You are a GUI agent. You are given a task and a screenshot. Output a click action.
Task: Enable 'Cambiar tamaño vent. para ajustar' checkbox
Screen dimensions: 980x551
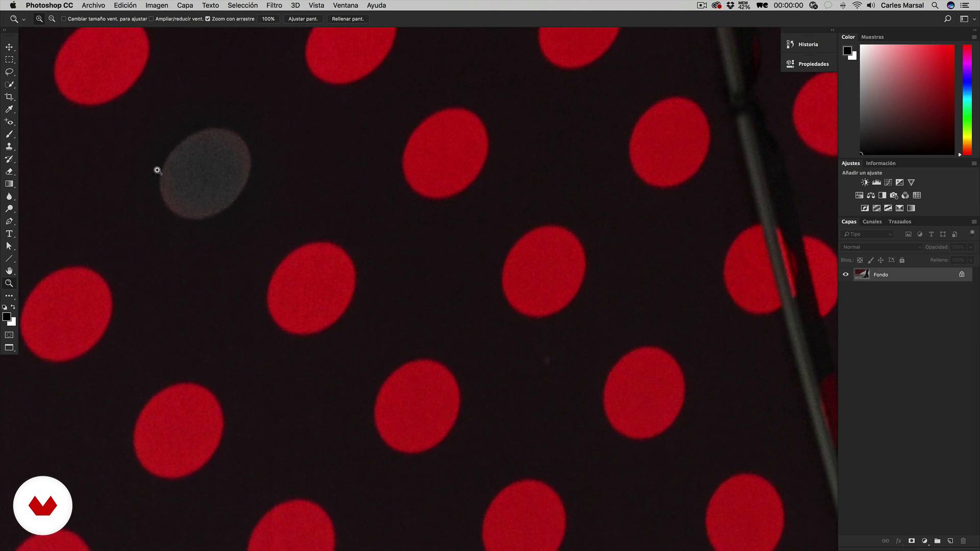(64, 19)
